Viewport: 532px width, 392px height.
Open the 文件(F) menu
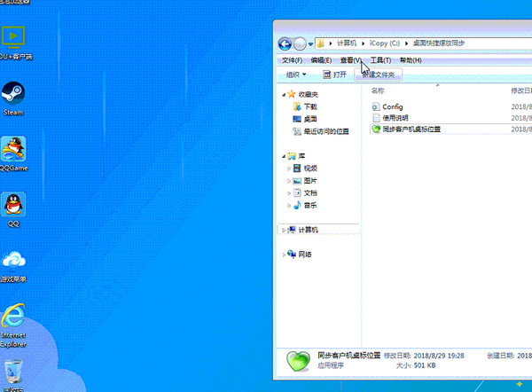(292, 60)
